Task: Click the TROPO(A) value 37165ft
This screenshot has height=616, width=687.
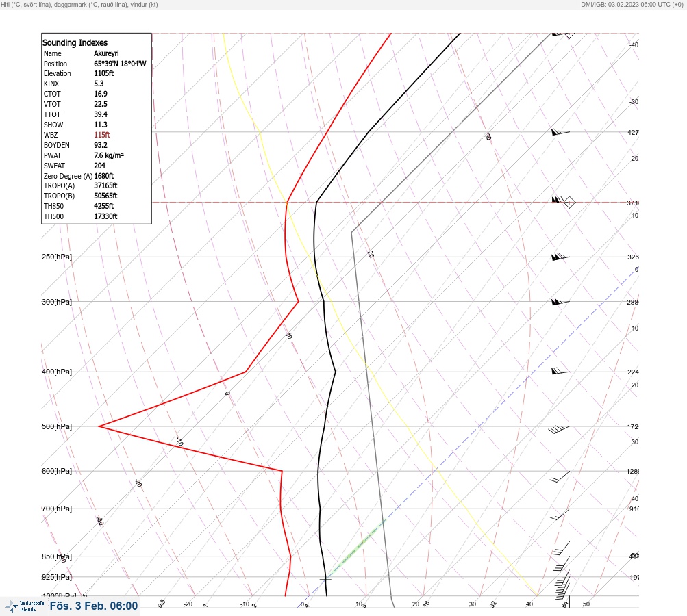Action: [105, 185]
